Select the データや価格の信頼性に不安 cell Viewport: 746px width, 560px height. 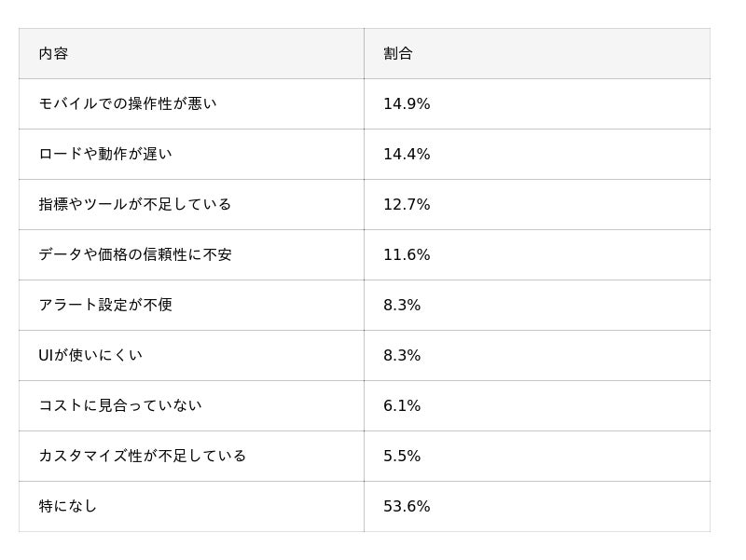point(135,255)
